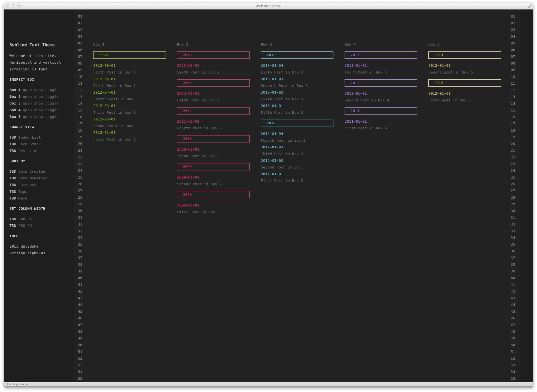
Task: Click Box 2 year header 2009
Action: click(213, 167)
